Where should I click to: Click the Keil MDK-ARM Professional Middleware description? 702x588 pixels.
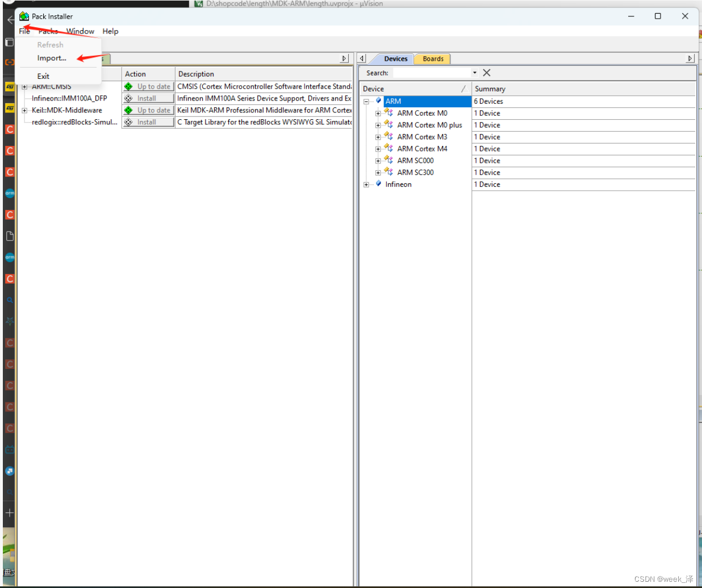[x=264, y=110]
